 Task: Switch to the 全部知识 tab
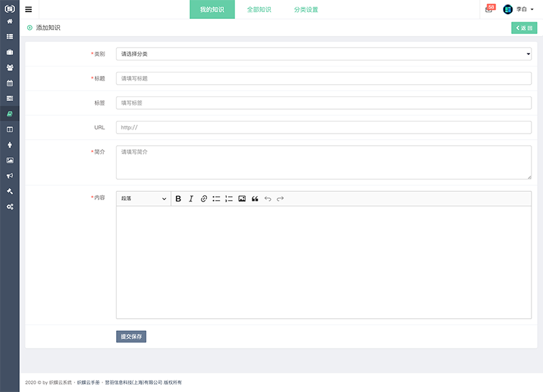pos(259,9)
